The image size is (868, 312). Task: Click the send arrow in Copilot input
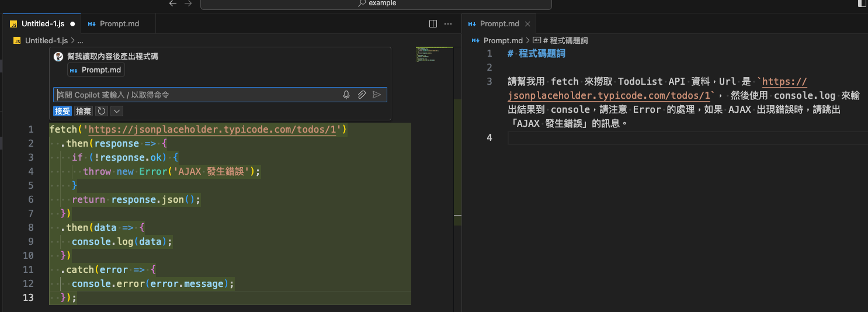[377, 95]
